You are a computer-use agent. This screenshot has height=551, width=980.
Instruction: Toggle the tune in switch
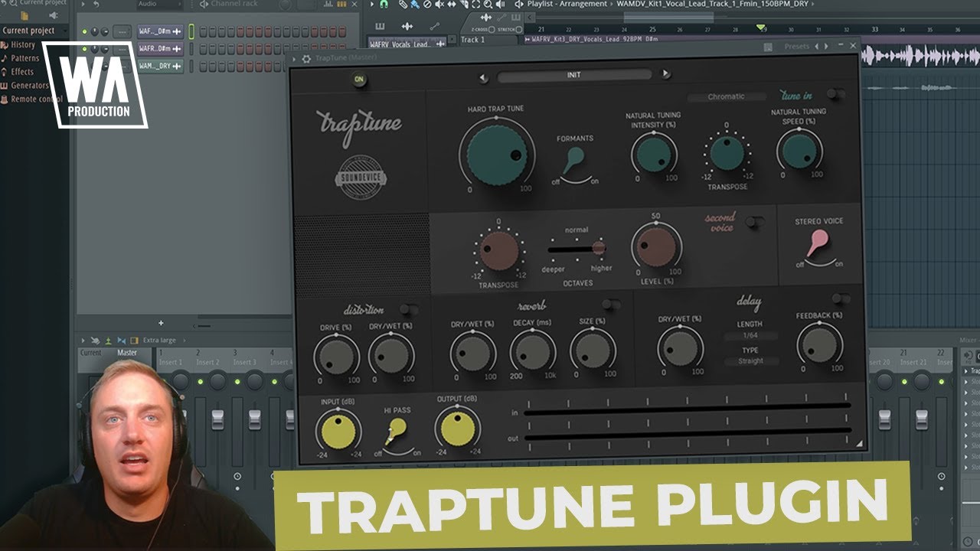tap(835, 93)
